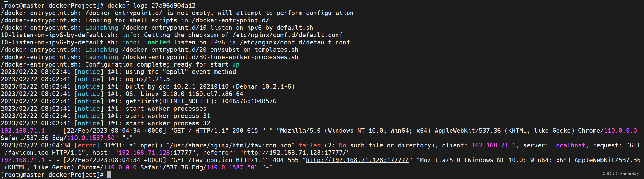
Task: Click the 30-tune-worker-processes.sh script path
Action: (210, 57)
